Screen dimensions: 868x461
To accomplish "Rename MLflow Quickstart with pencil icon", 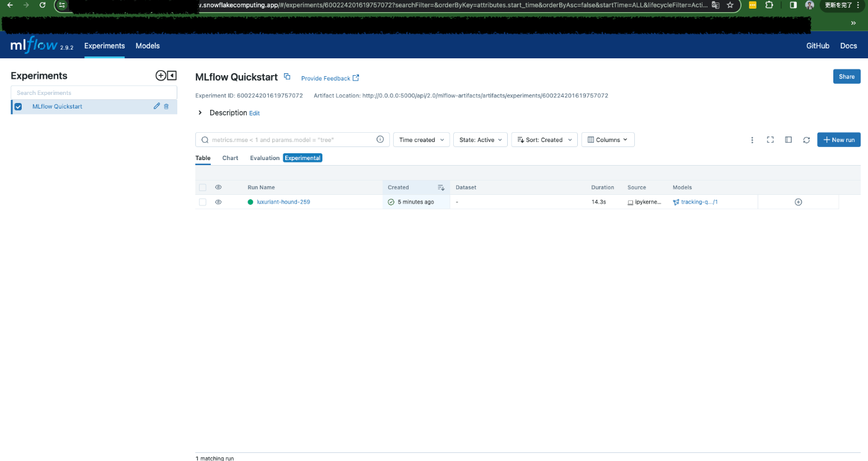I will (x=157, y=106).
